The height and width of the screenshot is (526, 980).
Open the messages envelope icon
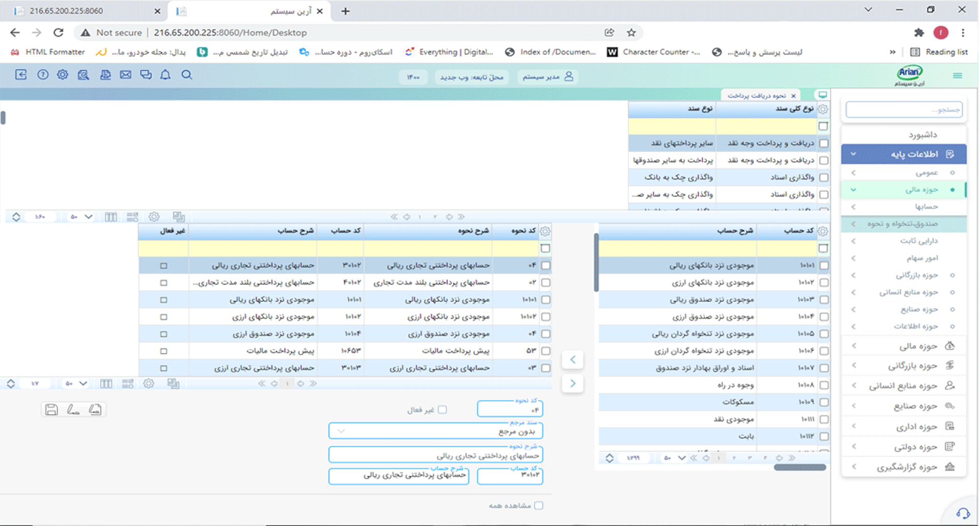click(126, 75)
